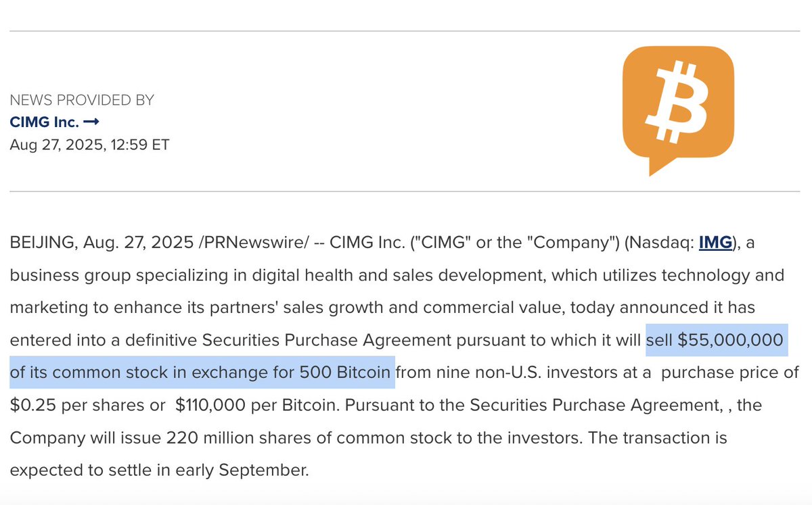Screen dimensions: 812x505
Task: Click the "$0.25 per shares" price text
Action: (x=88, y=405)
